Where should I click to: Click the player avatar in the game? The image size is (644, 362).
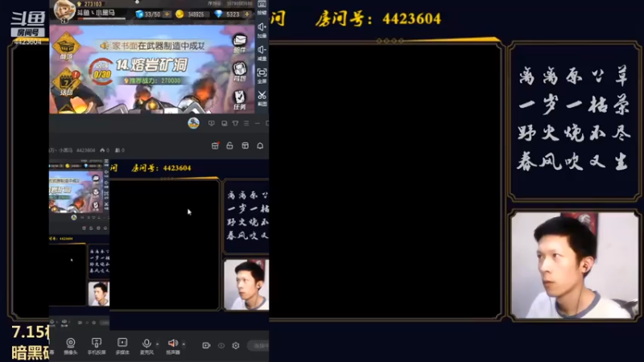point(64,10)
